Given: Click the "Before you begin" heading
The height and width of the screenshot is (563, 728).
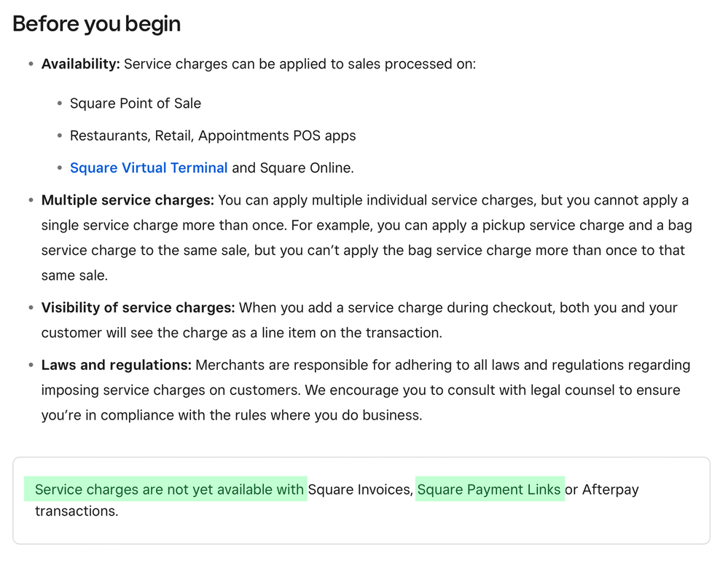Looking at the screenshot, I should pyautogui.click(x=96, y=24).
